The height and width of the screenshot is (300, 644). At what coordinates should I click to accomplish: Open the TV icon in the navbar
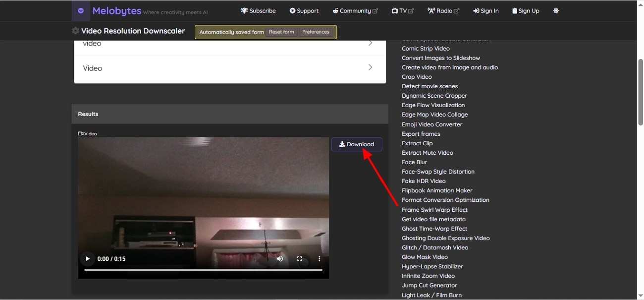pyautogui.click(x=394, y=10)
